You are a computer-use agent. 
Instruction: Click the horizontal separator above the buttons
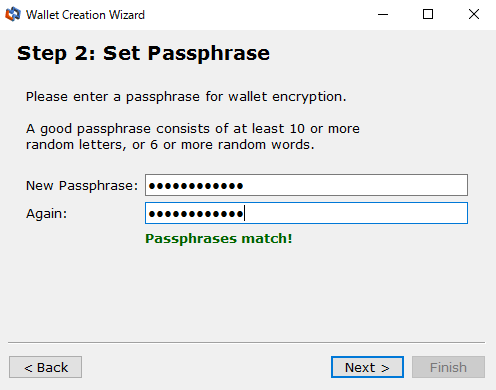coord(247,342)
